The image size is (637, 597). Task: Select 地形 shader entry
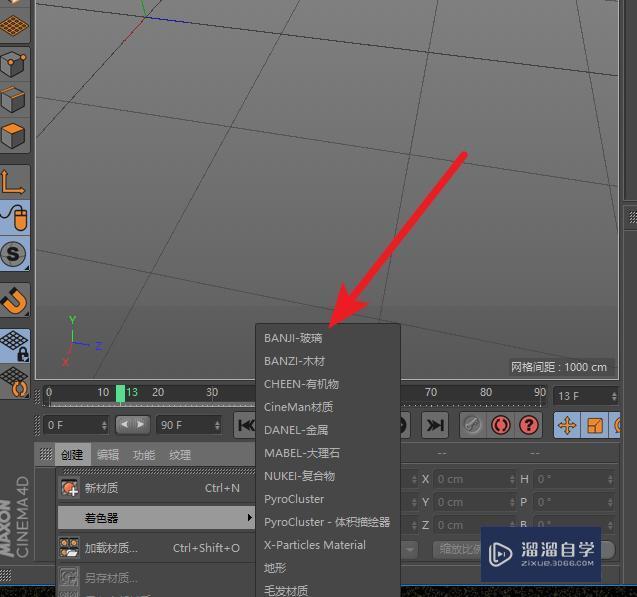coord(328,568)
